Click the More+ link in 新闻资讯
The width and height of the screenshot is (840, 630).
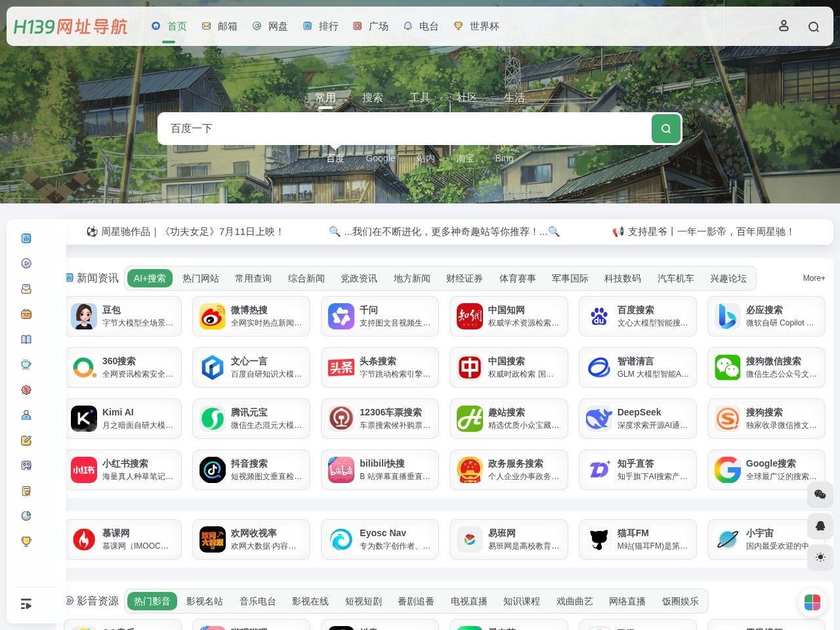coord(814,278)
